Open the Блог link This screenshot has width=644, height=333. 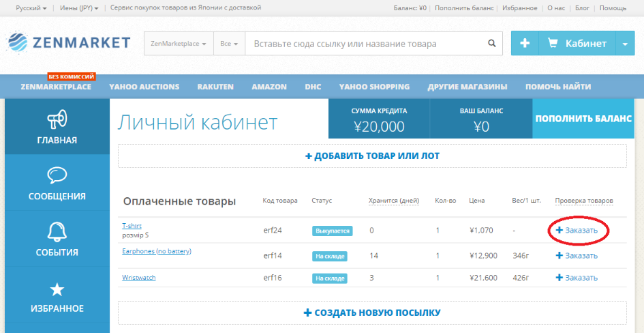pyautogui.click(x=583, y=8)
